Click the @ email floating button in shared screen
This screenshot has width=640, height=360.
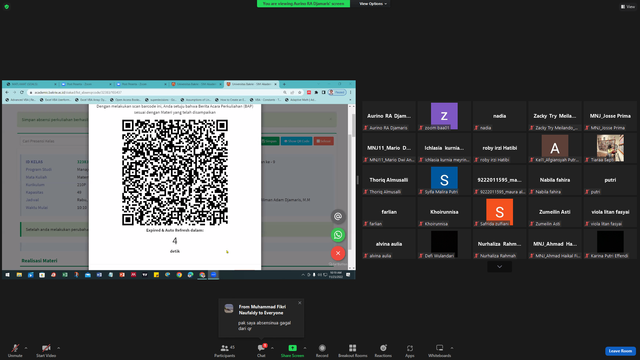pos(338,216)
